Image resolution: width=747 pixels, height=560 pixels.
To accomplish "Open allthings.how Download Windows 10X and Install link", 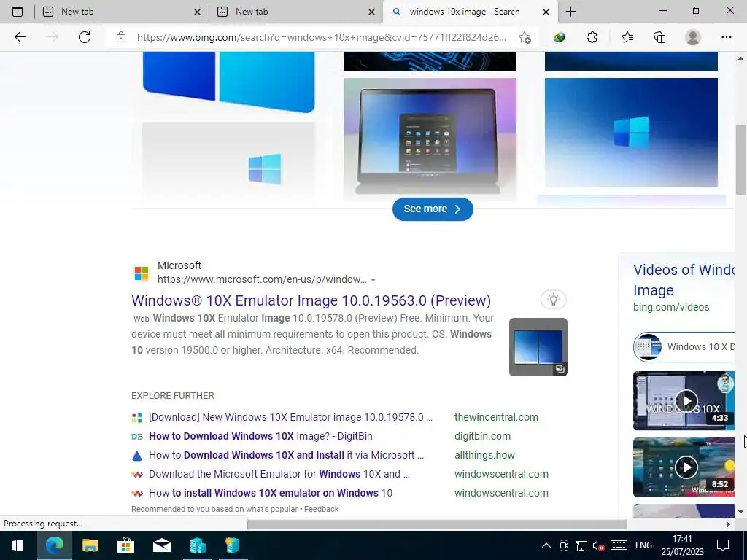I will [x=286, y=455].
